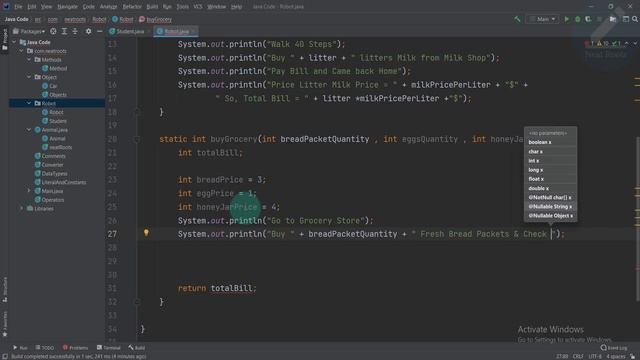Image resolution: width=640 pixels, height=360 pixels.
Task: Run with coverage icon in toolbar
Action: tap(588, 19)
